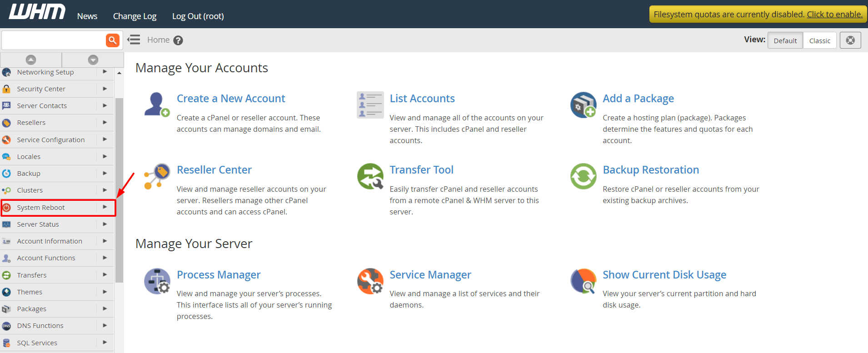Viewport: 868px width, 353px height.
Task: Expand the Resellers arrow
Action: point(105,122)
